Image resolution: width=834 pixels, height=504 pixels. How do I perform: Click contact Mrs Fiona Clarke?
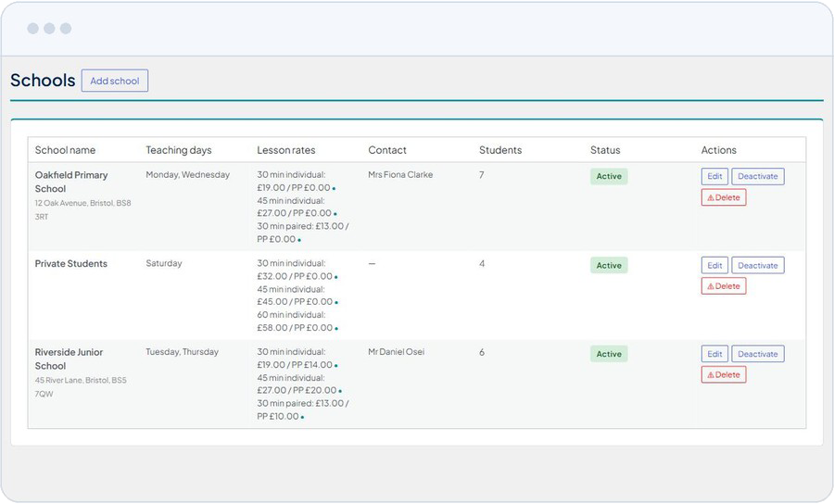tap(400, 175)
